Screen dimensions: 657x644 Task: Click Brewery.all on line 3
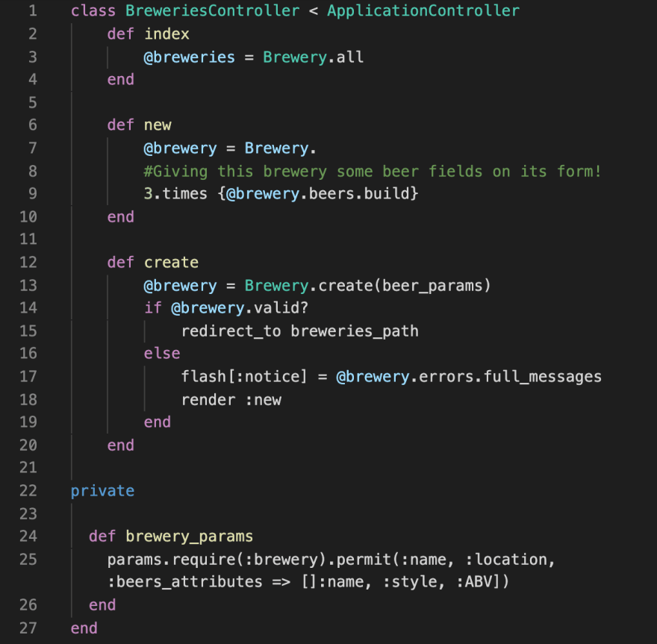[x=314, y=57]
